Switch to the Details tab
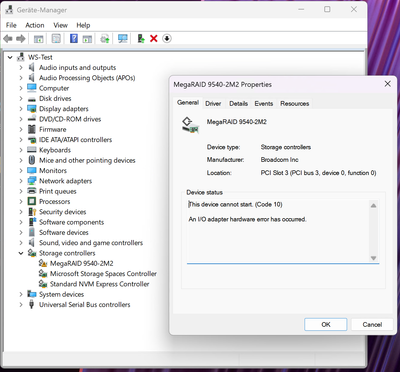Screen dimensions: 400x372 238,104
